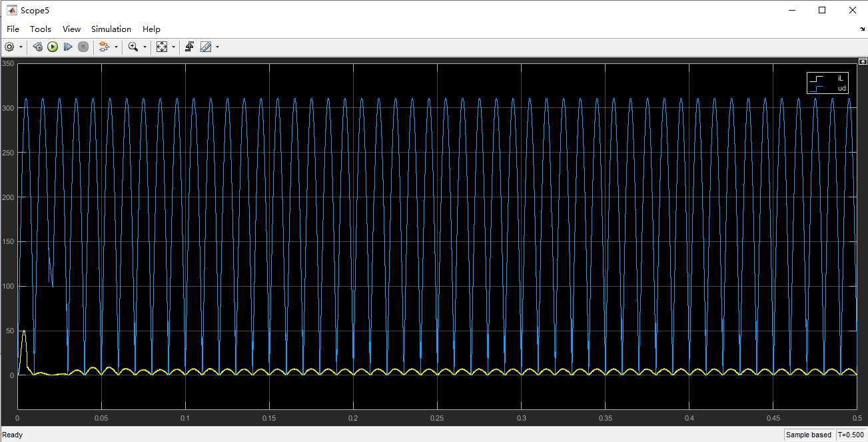Minimize the Scope5 window
This screenshot has height=442, width=868.
[791, 10]
